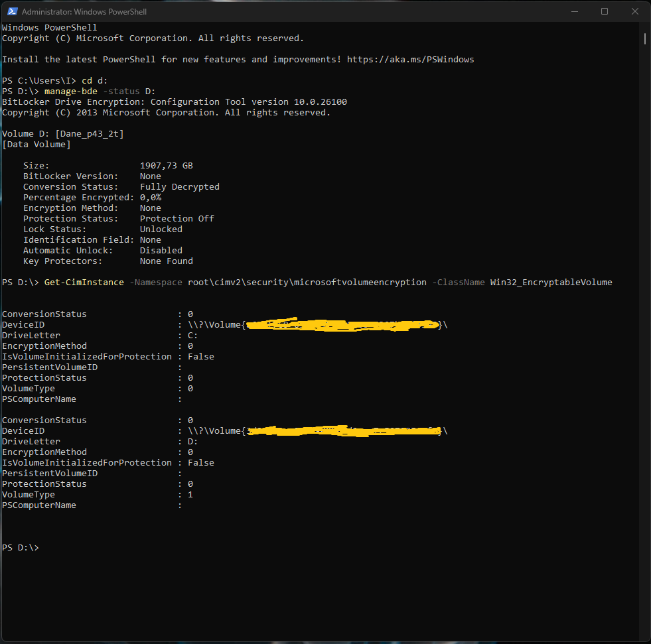Click the 'Get-CimInstance' command text

[x=84, y=283]
